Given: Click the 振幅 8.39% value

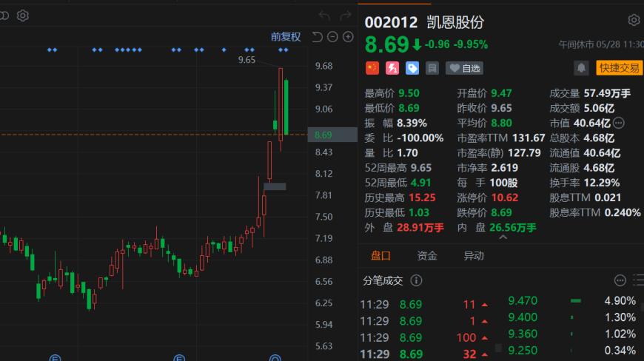Looking at the screenshot, I should coord(412,123).
